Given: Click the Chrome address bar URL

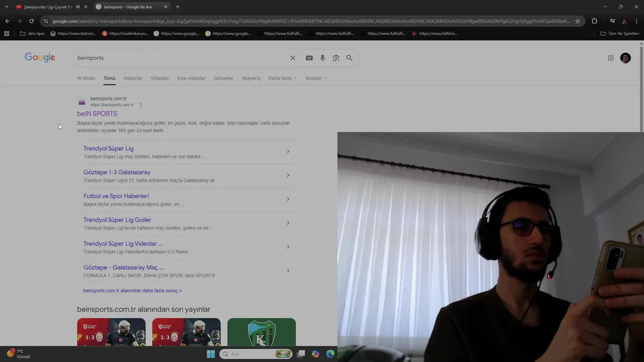Looking at the screenshot, I should [x=311, y=21].
